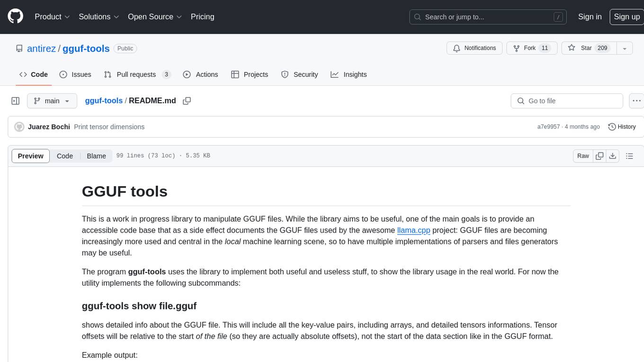The width and height of the screenshot is (644, 362).
Task: Focus the Search or jump to field
Action: pos(488,17)
